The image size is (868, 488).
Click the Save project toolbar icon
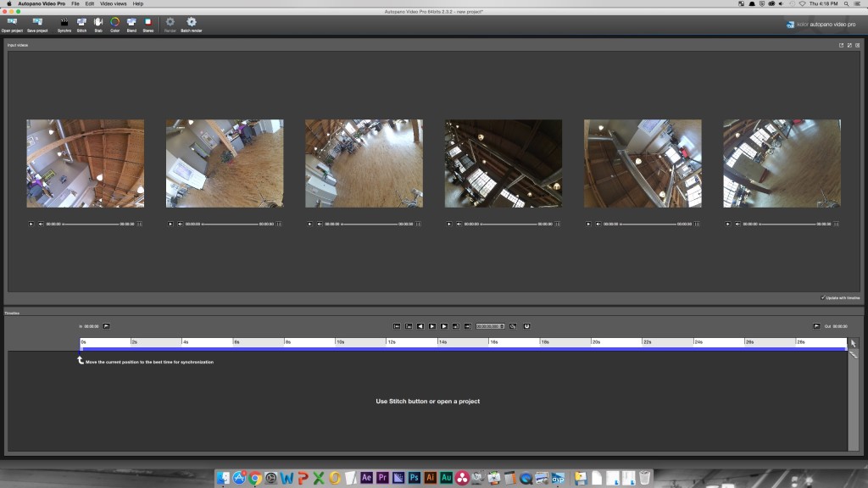(x=37, y=25)
